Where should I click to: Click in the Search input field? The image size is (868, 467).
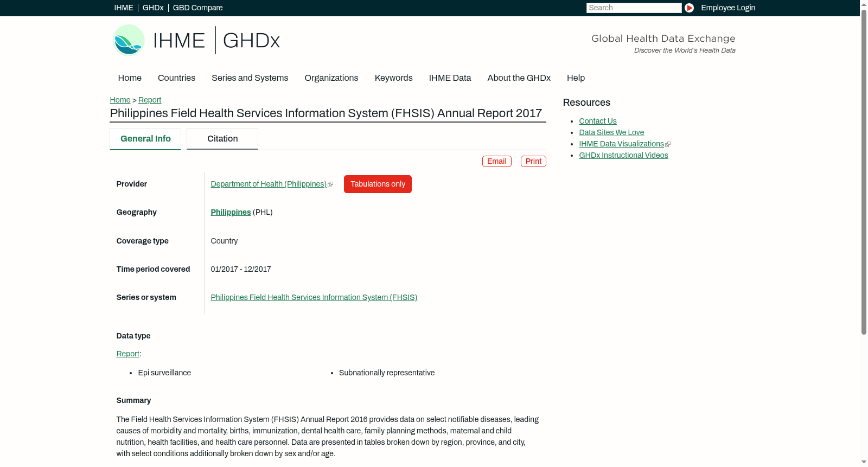point(634,8)
